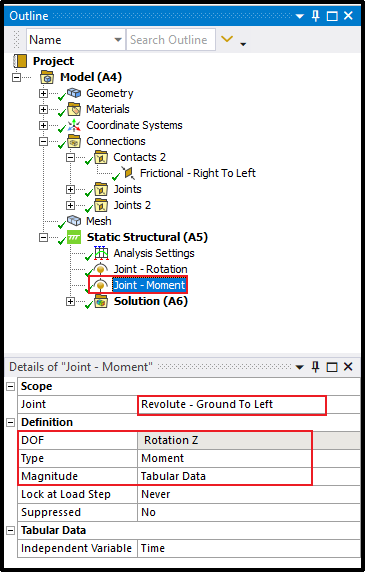Click the Analysis Settings icon
The height and width of the screenshot is (572, 365).
pos(101,253)
